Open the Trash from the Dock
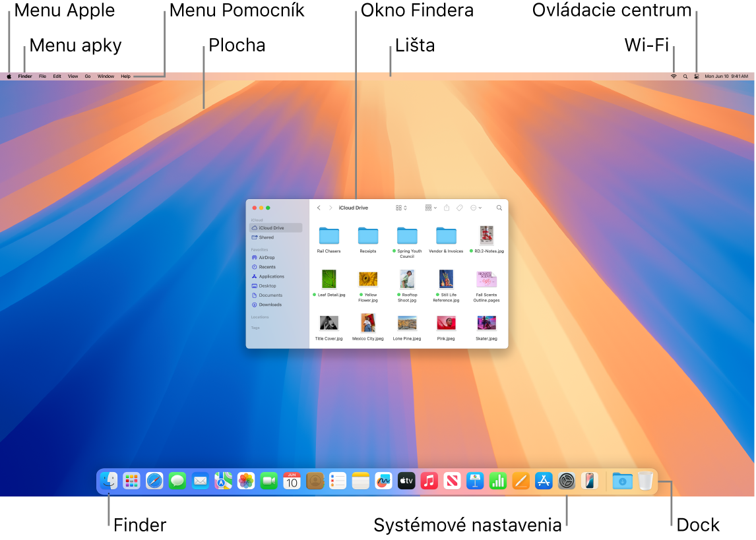Screen dimensions: 756x540 pos(646,481)
